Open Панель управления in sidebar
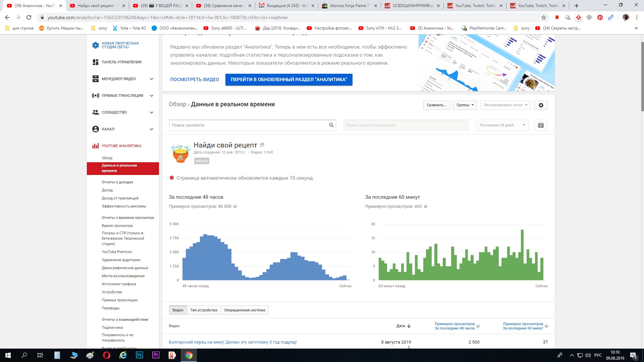Image resolution: width=644 pixels, height=362 pixels. [x=121, y=62]
